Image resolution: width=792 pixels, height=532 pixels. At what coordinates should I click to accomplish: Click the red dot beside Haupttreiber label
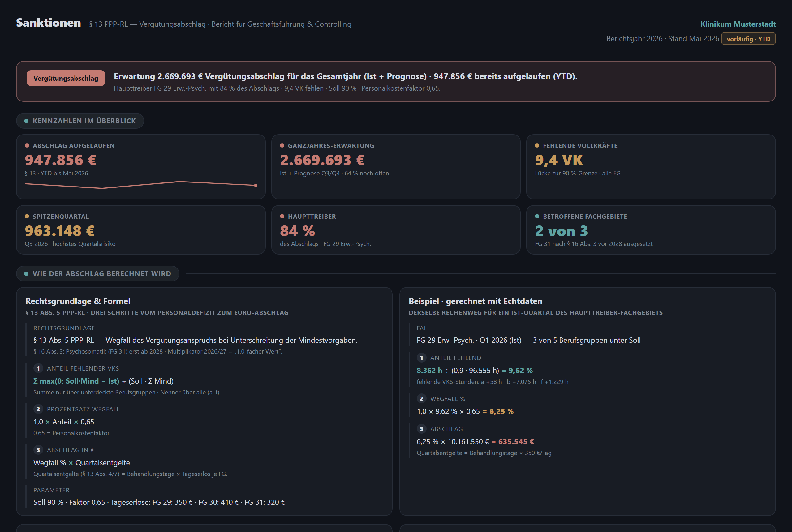pyautogui.click(x=282, y=217)
